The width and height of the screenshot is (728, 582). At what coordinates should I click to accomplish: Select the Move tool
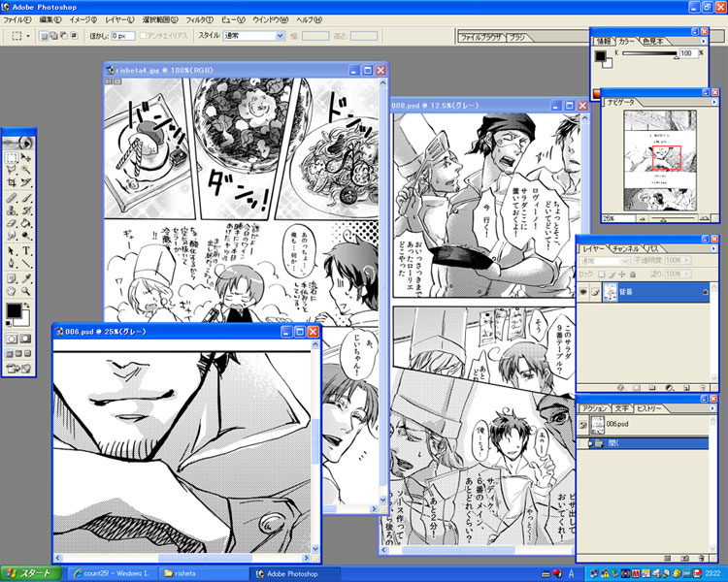(x=26, y=158)
